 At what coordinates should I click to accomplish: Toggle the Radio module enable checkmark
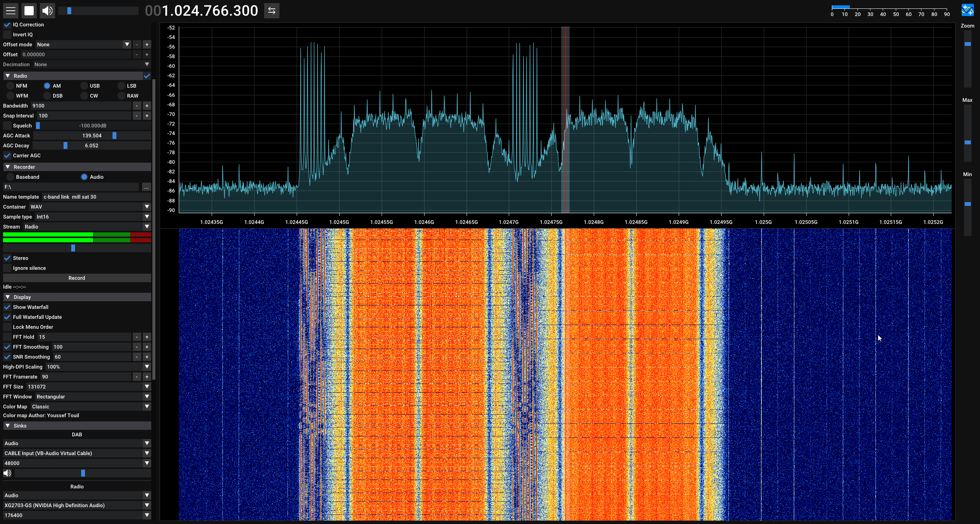pos(147,76)
